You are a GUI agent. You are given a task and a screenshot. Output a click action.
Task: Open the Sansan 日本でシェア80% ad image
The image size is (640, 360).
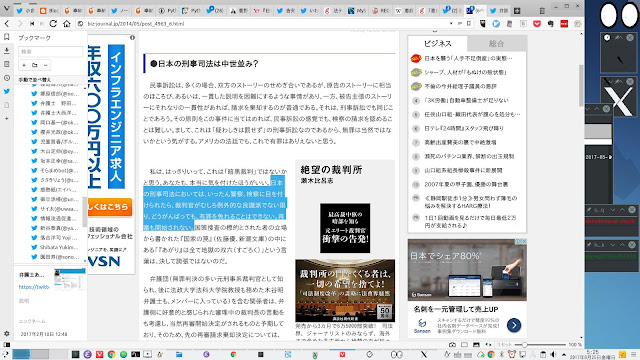point(467,270)
